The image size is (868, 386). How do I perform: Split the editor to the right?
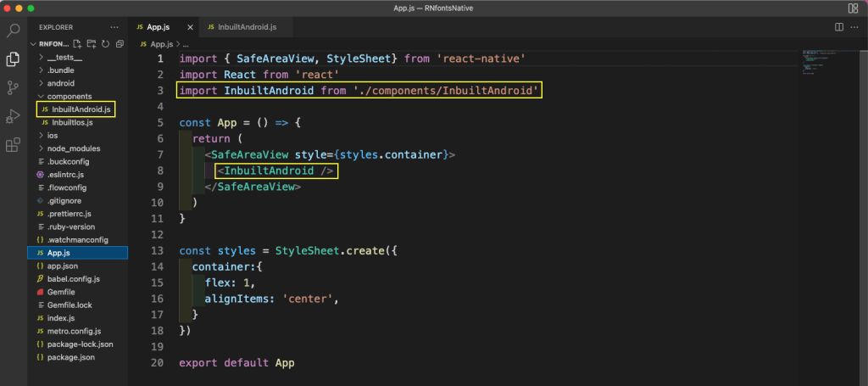(x=839, y=27)
